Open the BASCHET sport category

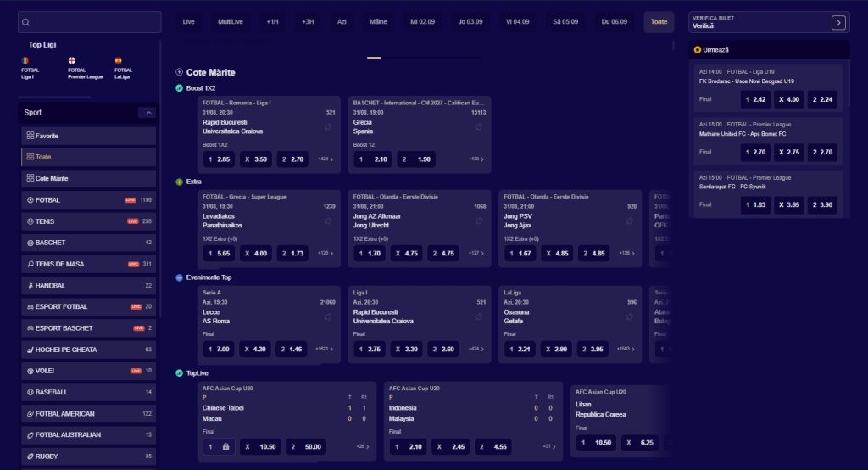point(88,243)
